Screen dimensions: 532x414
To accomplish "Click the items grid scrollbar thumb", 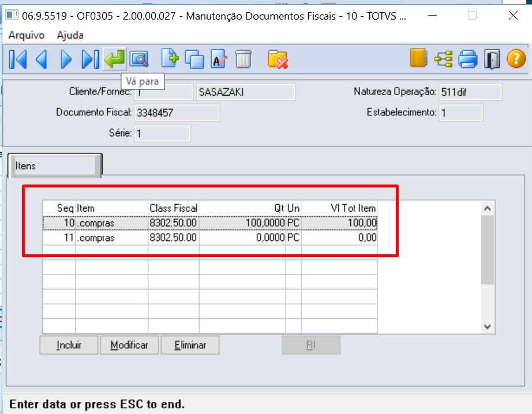I will coord(487,250).
